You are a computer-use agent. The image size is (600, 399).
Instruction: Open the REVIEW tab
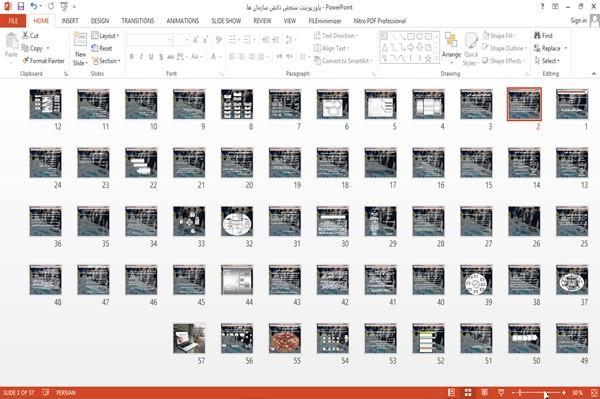tap(262, 21)
